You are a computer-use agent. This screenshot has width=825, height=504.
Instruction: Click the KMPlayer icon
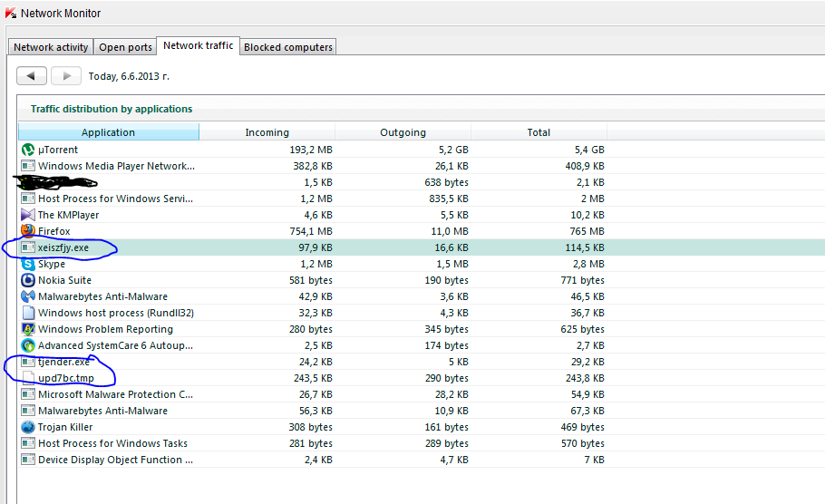(28, 215)
